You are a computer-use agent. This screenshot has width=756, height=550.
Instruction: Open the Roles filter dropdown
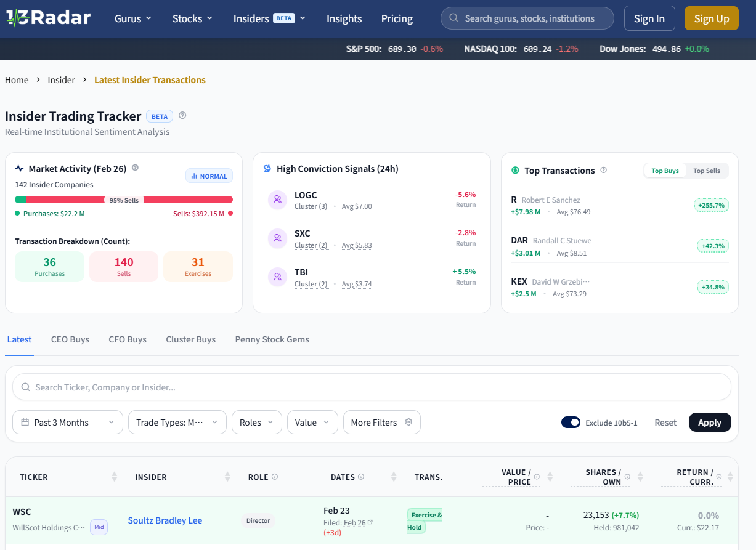[257, 423]
